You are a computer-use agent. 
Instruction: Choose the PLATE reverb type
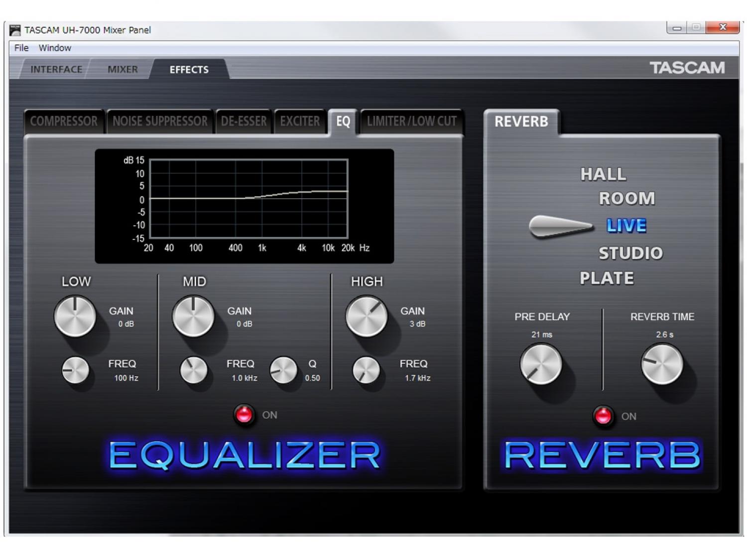[607, 278]
